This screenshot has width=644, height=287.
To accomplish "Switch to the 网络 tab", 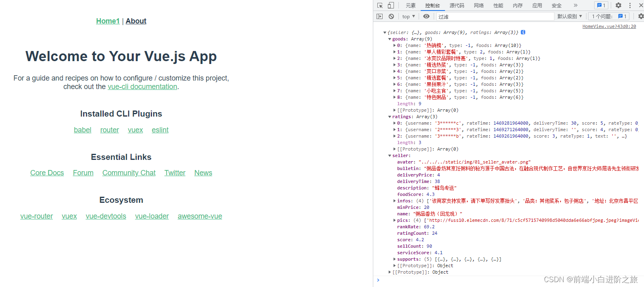I will pyautogui.click(x=479, y=5).
